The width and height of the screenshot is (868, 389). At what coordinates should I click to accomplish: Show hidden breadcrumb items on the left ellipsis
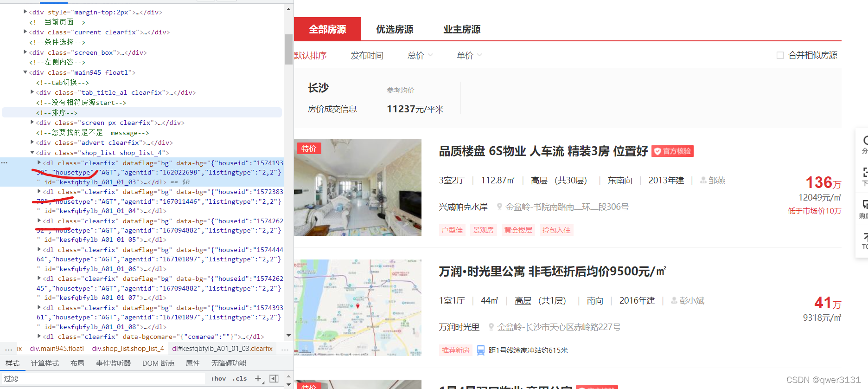pos(8,349)
